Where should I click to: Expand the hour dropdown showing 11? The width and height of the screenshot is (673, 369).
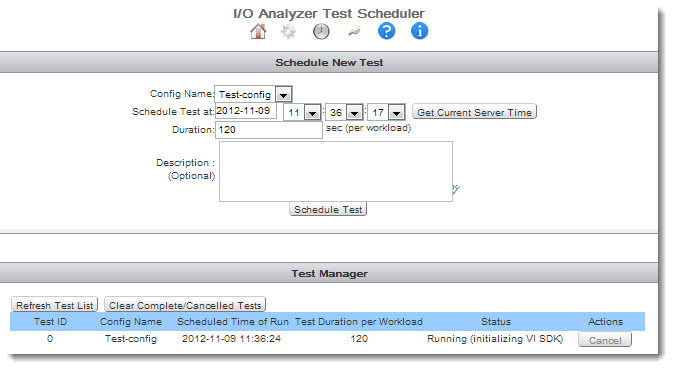[x=312, y=113]
